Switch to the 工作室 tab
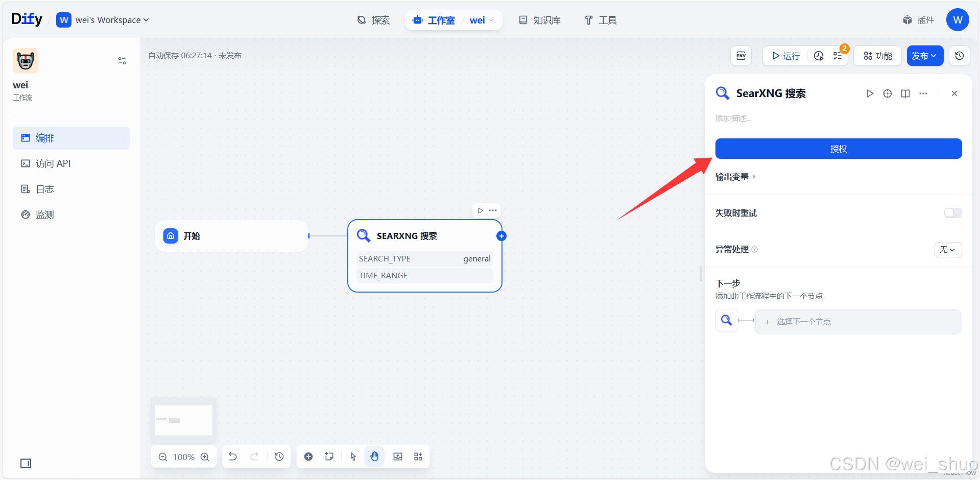The height and width of the screenshot is (480, 980). [434, 20]
